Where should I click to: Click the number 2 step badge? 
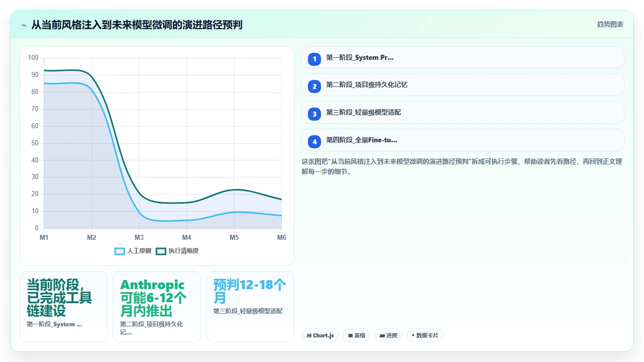[314, 86]
